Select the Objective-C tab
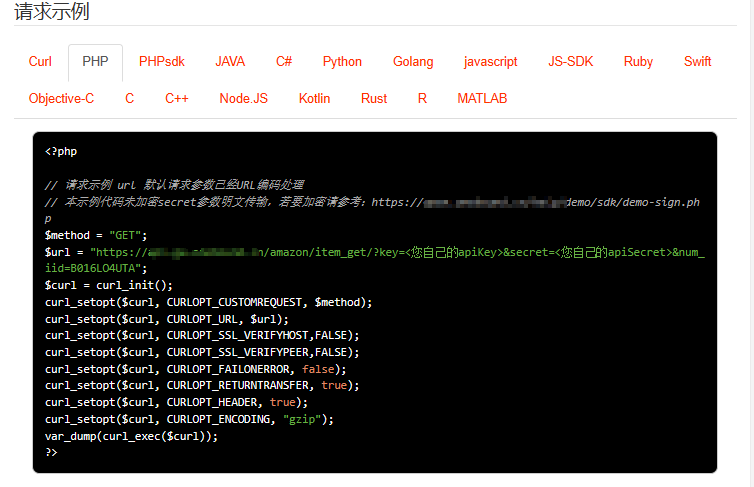 (61, 99)
